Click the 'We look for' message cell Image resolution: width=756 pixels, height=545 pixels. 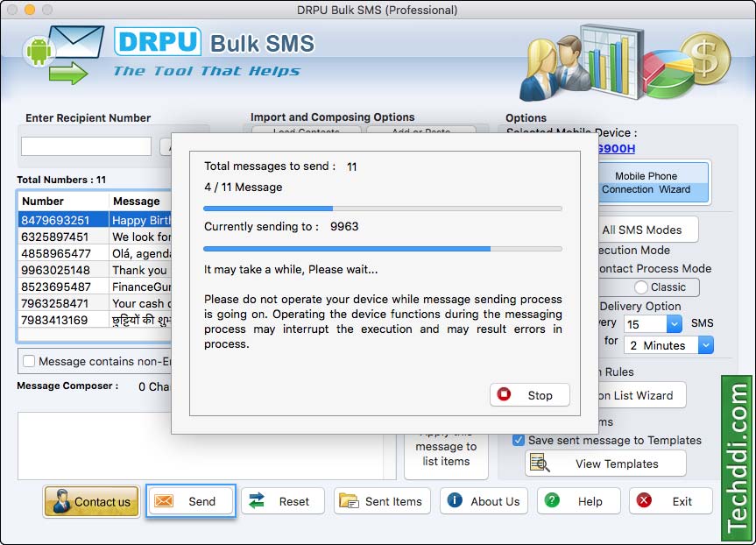click(x=140, y=237)
